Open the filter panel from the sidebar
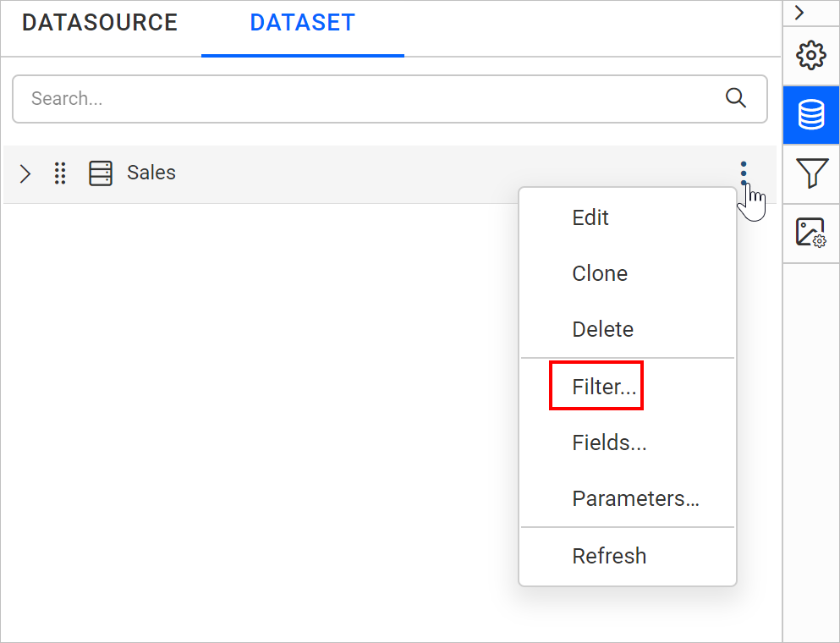The width and height of the screenshot is (840, 643). (810, 173)
